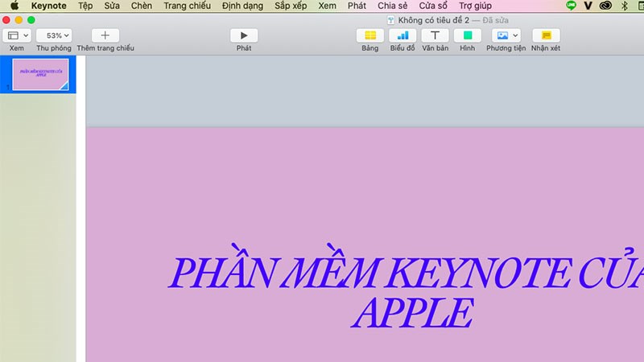Open the Trang chiếu menu
Viewport: 644px width, 362px height.
187,6
